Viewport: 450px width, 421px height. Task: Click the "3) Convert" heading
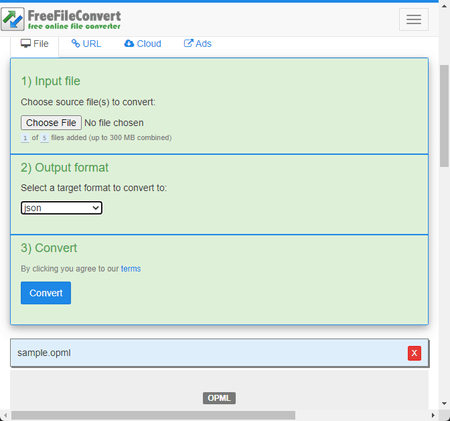pos(49,248)
